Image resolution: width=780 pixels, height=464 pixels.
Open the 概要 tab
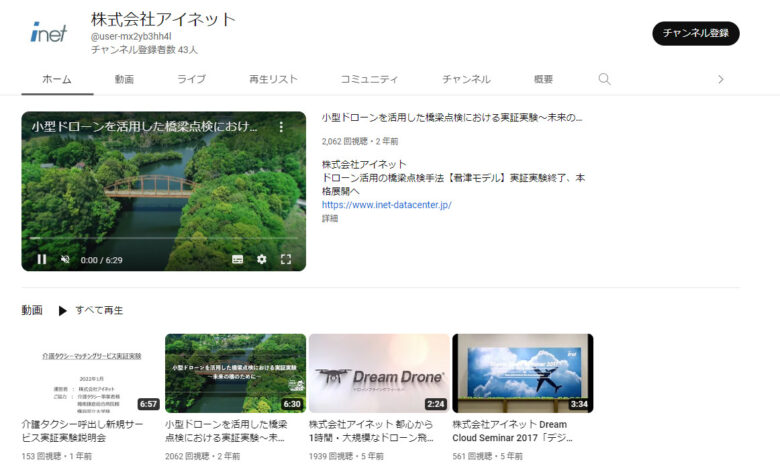click(543, 79)
